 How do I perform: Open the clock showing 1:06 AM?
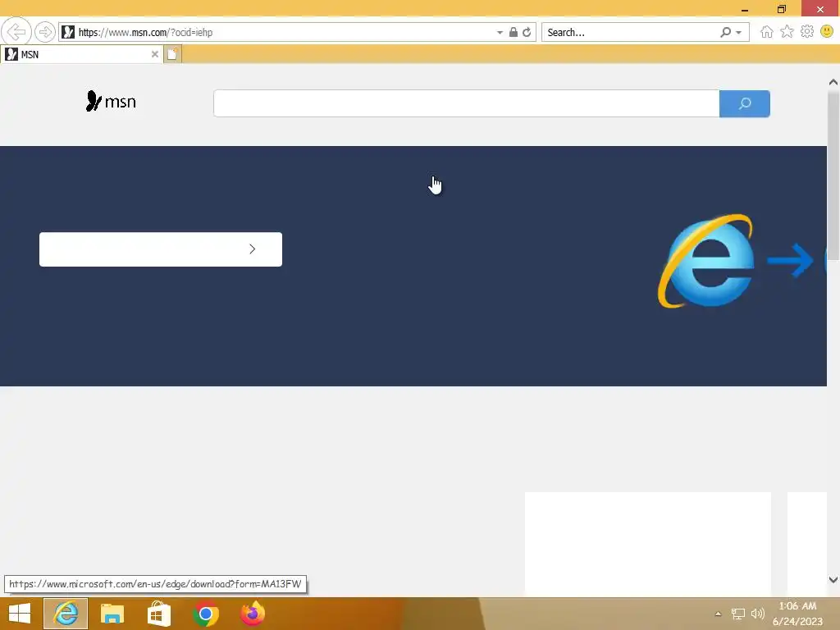[797, 614]
